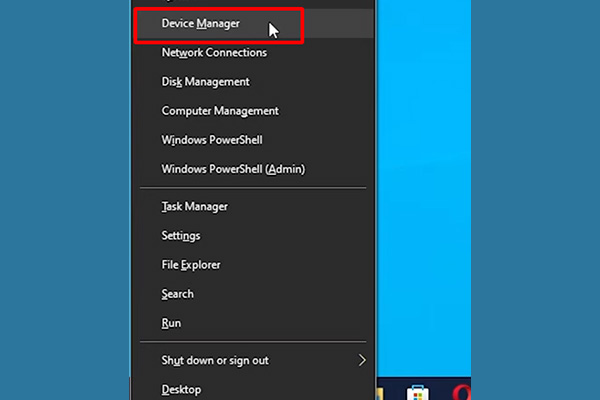Launch Task Manager
The height and width of the screenshot is (400, 600).
[x=253, y=207]
